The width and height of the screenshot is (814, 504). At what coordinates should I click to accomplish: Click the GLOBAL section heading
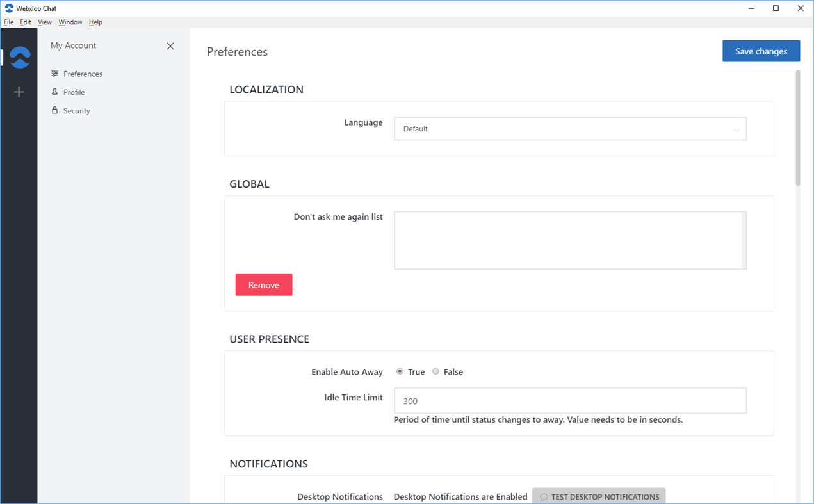(249, 184)
